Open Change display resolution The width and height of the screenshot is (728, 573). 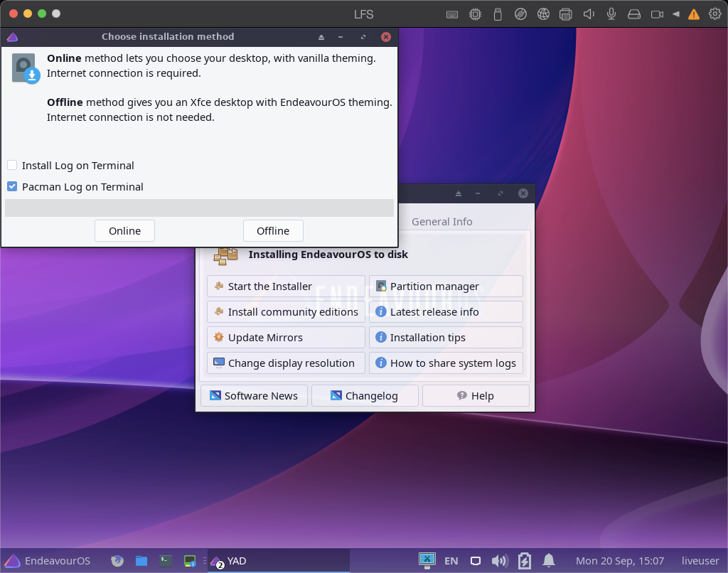pos(286,363)
